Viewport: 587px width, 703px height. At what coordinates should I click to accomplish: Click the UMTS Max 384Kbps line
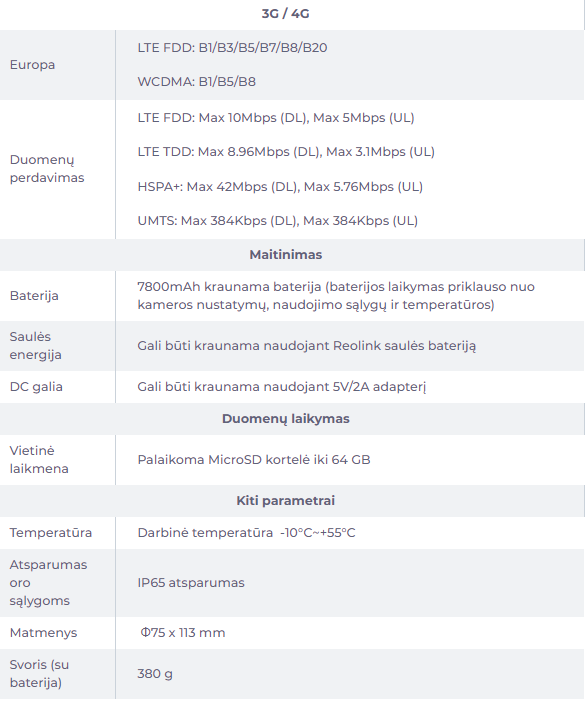click(x=278, y=221)
